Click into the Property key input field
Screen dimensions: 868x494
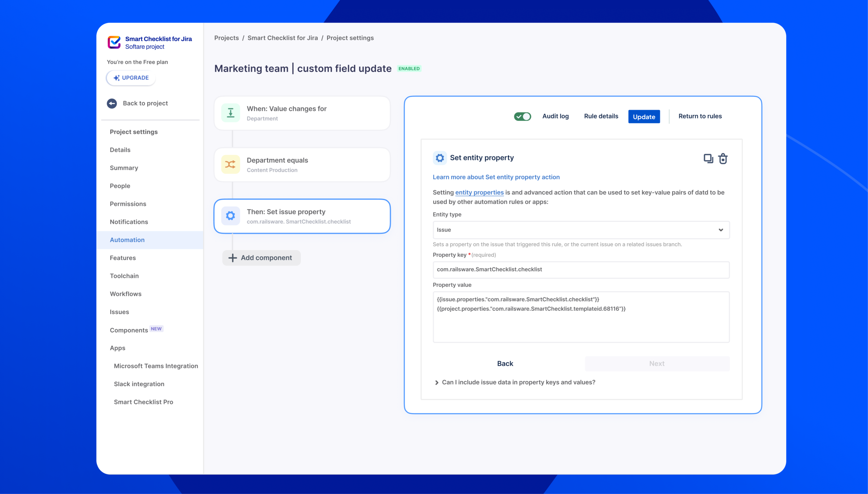pyautogui.click(x=581, y=270)
